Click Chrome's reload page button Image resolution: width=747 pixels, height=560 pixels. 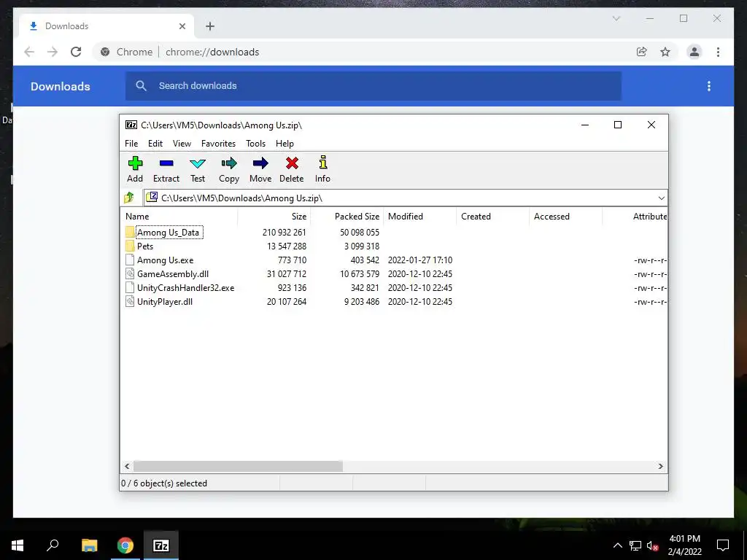[x=76, y=52]
